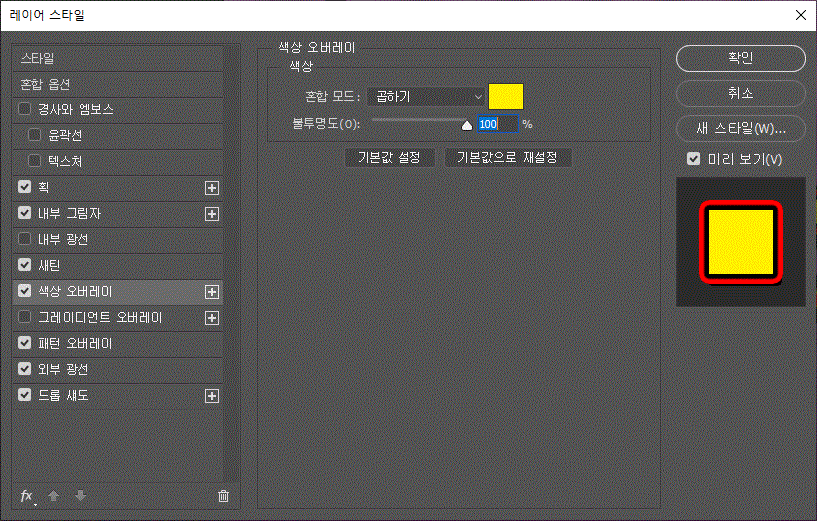Add another 색상 오버레이 with plus icon
The image size is (817, 521).
click(212, 292)
